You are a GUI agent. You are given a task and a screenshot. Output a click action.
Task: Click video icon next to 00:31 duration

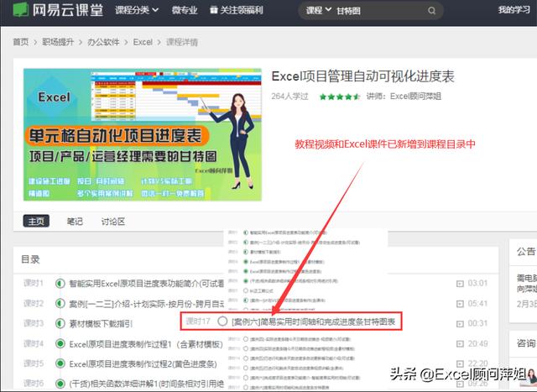[460, 323]
